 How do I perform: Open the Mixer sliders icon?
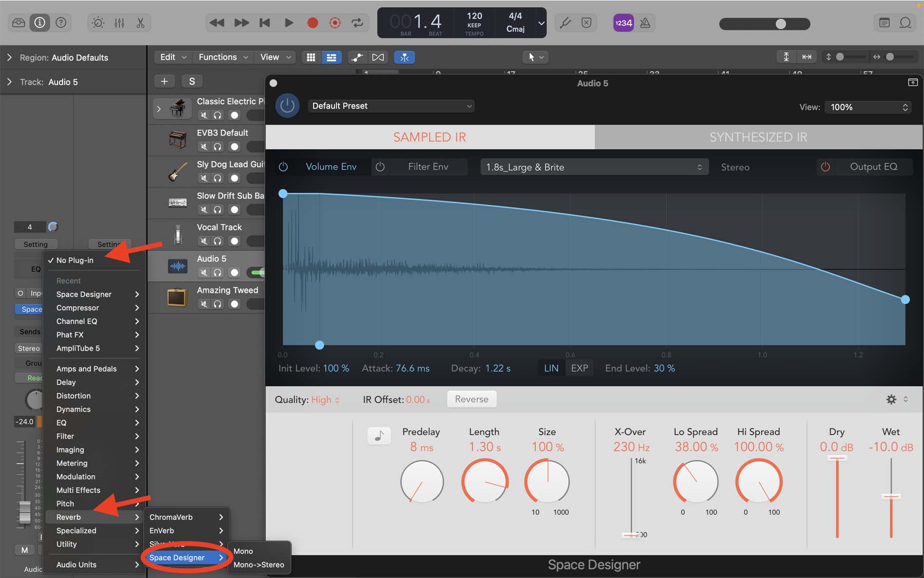click(x=119, y=23)
